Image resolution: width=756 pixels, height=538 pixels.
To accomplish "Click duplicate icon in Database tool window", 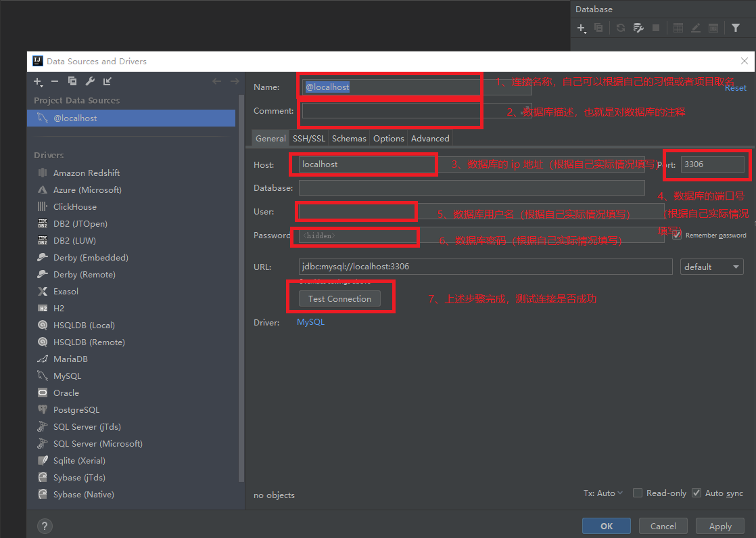I will [598, 28].
